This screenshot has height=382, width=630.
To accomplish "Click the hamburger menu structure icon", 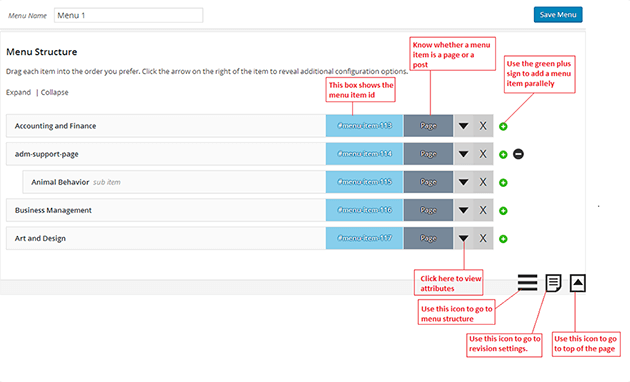I will point(528,283).
